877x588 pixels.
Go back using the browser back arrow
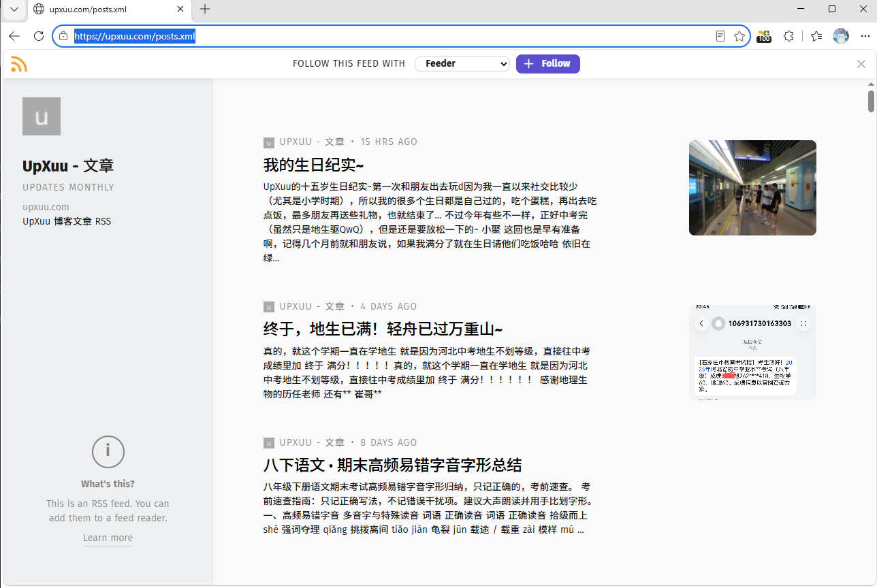point(14,36)
